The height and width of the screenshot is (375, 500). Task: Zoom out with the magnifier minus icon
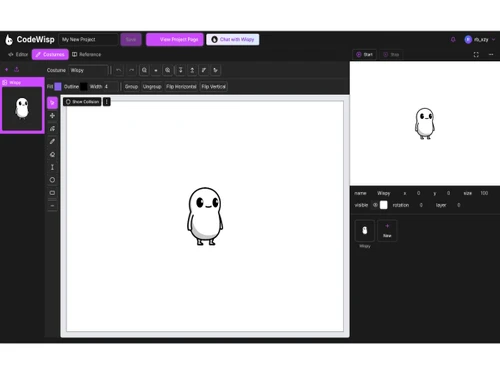(144, 70)
